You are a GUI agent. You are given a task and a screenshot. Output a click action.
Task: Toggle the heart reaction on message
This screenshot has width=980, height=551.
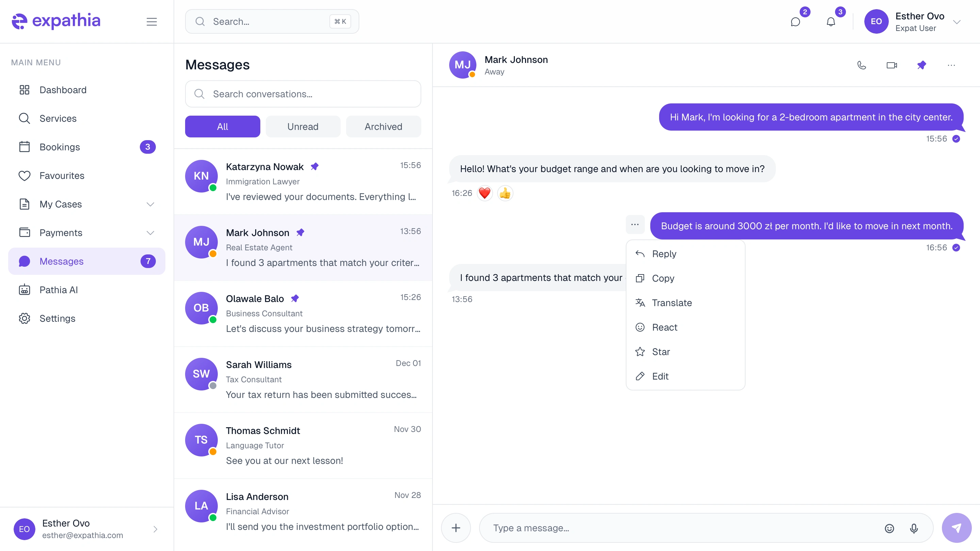click(484, 193)
